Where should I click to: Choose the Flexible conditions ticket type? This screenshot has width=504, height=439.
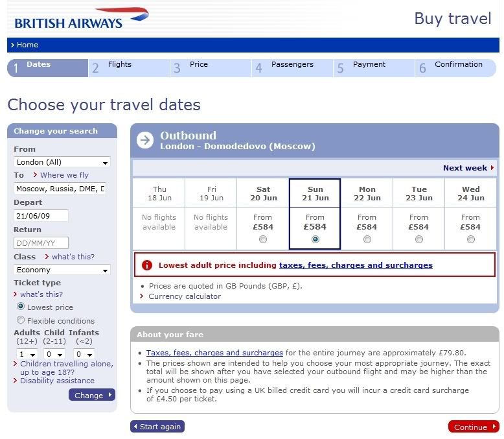click(21, 320)
